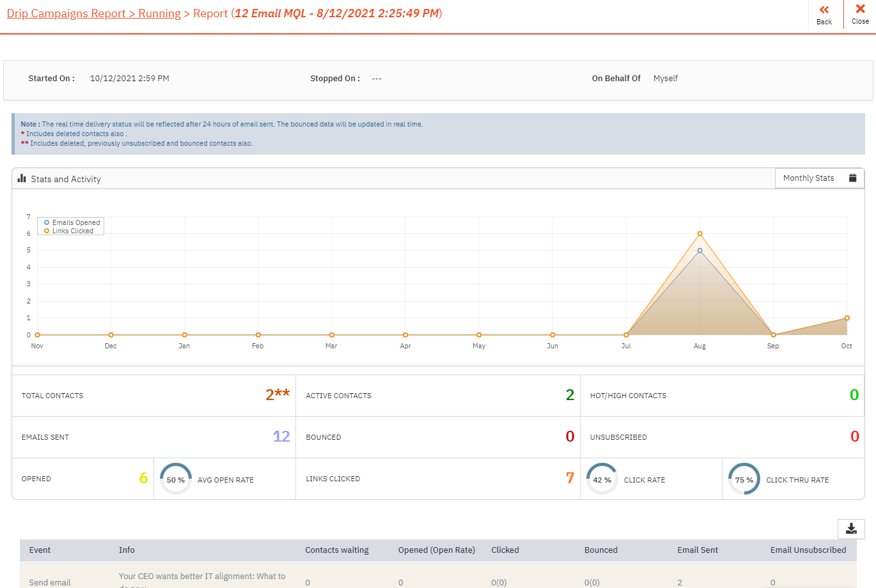This screenshot has height=588, width=876.
Task: Click the Back icon in the top toolbar
Action: [824, 11]
